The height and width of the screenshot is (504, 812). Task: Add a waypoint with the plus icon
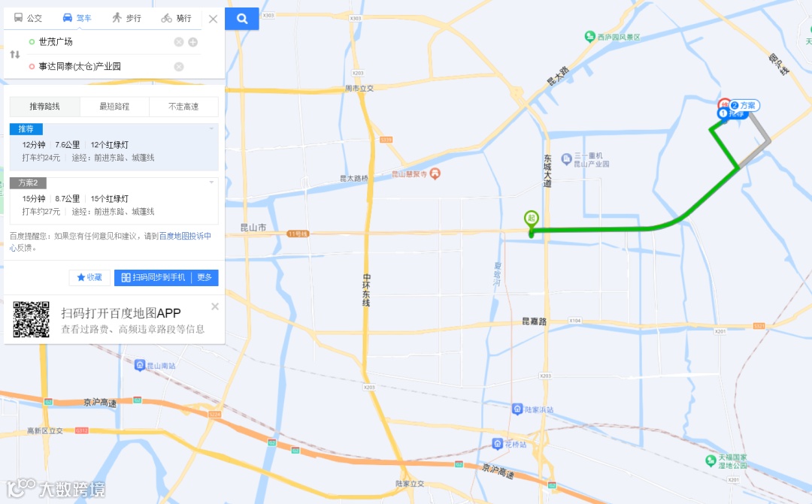click(x=192, y=42)
